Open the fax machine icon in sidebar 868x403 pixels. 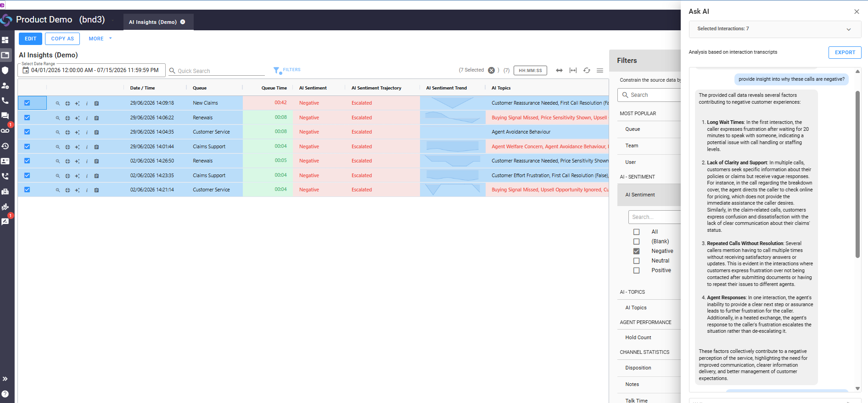[5, 191]
